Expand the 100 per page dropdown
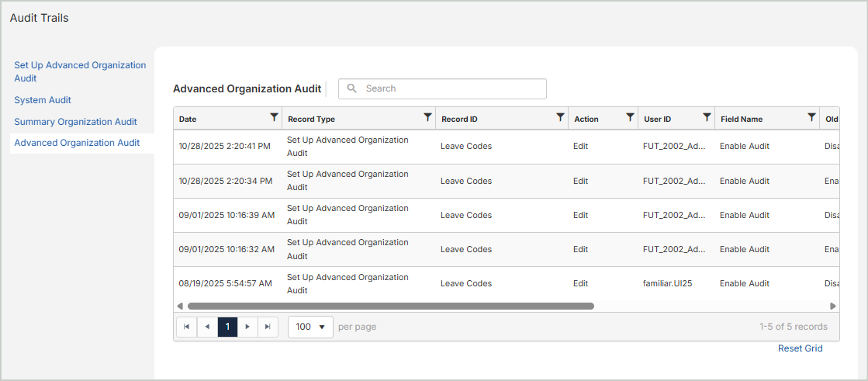 pos(310,327)
